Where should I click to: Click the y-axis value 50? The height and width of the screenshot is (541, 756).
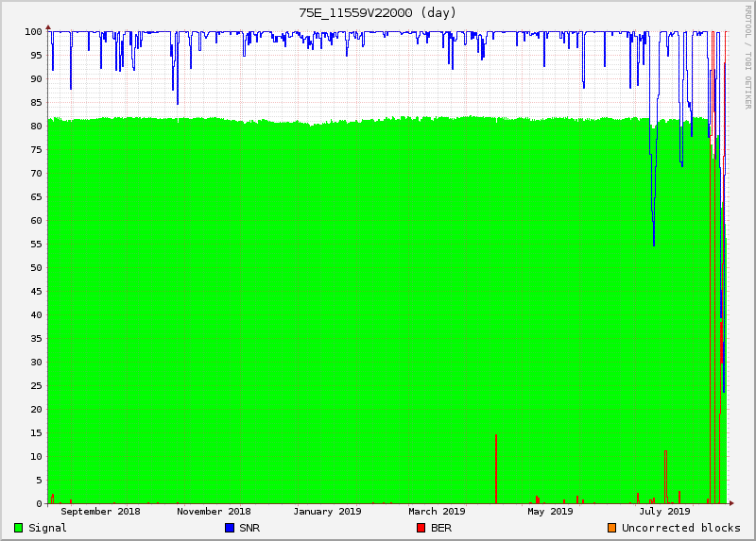pos(36,268)
